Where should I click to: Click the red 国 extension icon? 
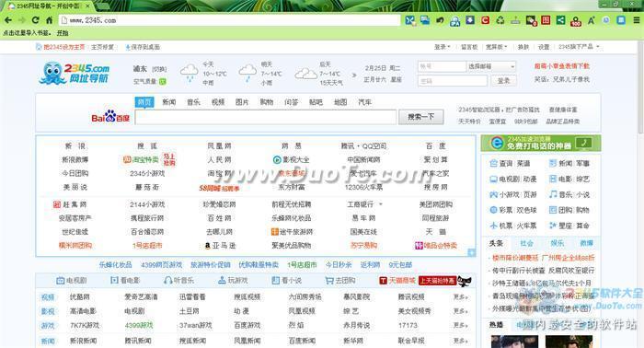[546, 20]
